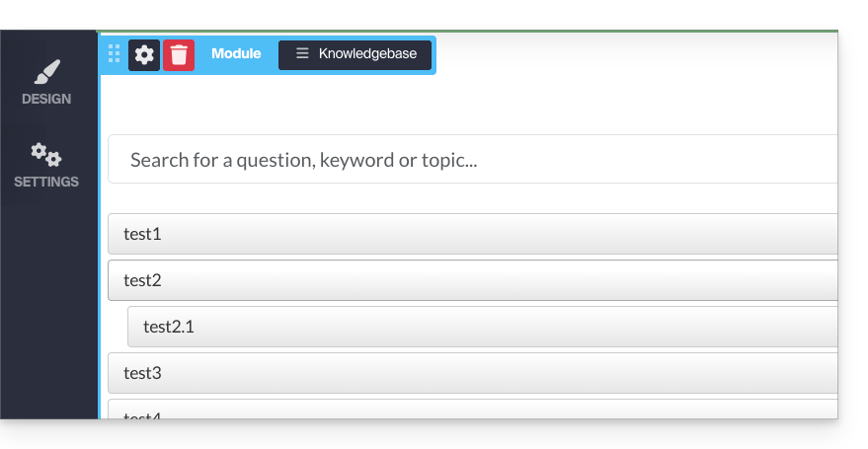Expand the test2.1 nested item
The height and width of the screenshot is (449, 868).
tap(482, 327)
